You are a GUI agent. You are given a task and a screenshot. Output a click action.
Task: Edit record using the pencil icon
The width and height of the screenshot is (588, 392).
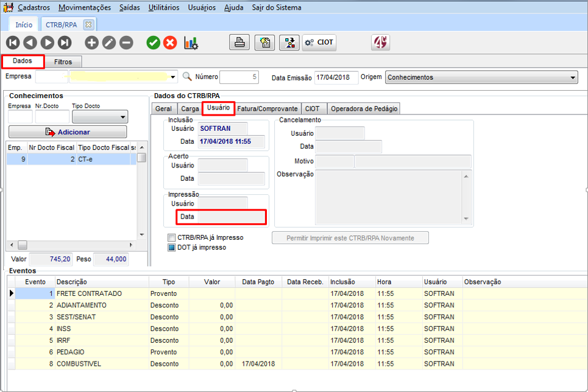click(108, 43)
